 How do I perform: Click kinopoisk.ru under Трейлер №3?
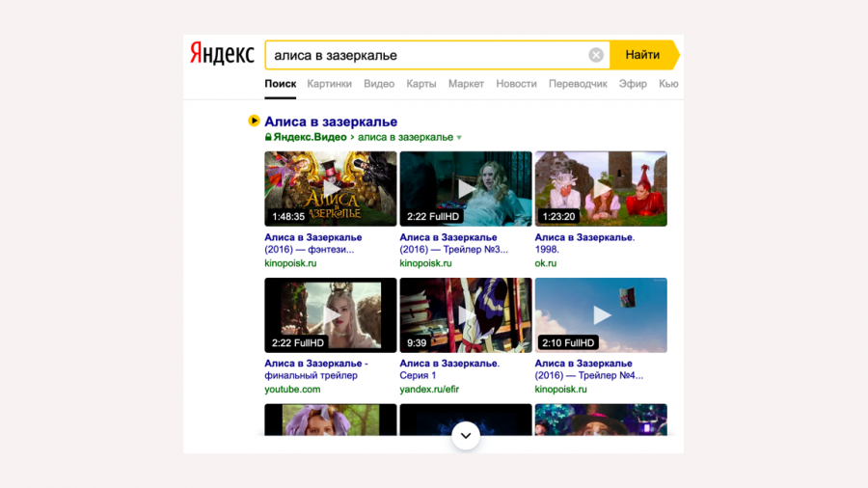(x=425, y=263)
